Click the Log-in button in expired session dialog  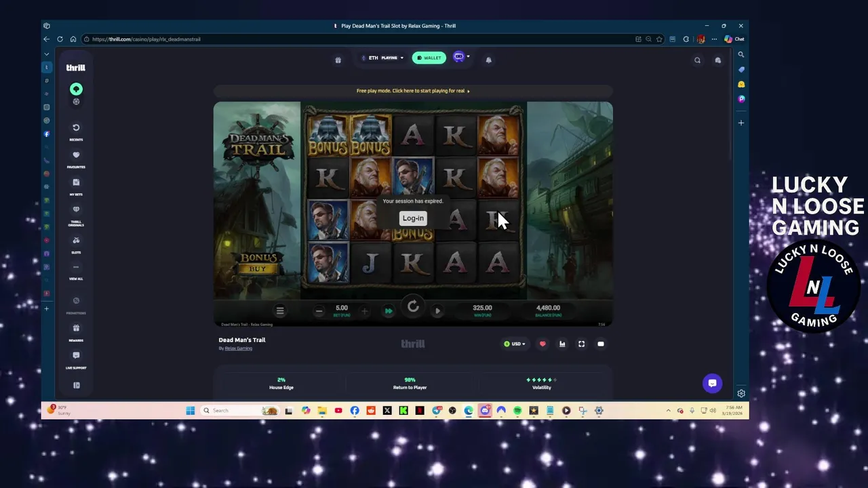point(413,218)
